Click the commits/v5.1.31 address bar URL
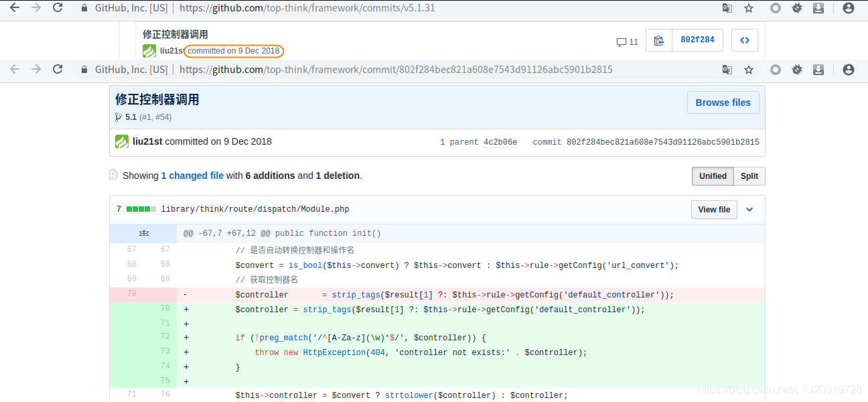Screen dimensions: 868x402 pyautogui.click(x=307, y=9)
